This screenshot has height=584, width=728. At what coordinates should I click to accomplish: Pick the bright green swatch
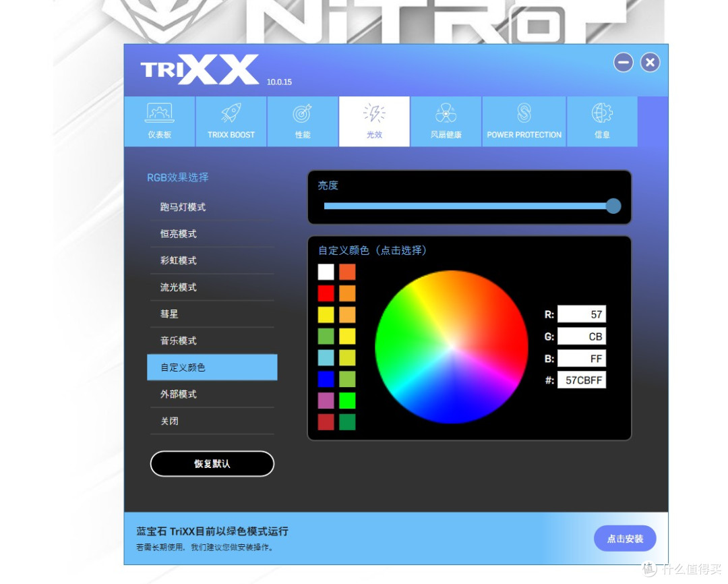point(347,401)
